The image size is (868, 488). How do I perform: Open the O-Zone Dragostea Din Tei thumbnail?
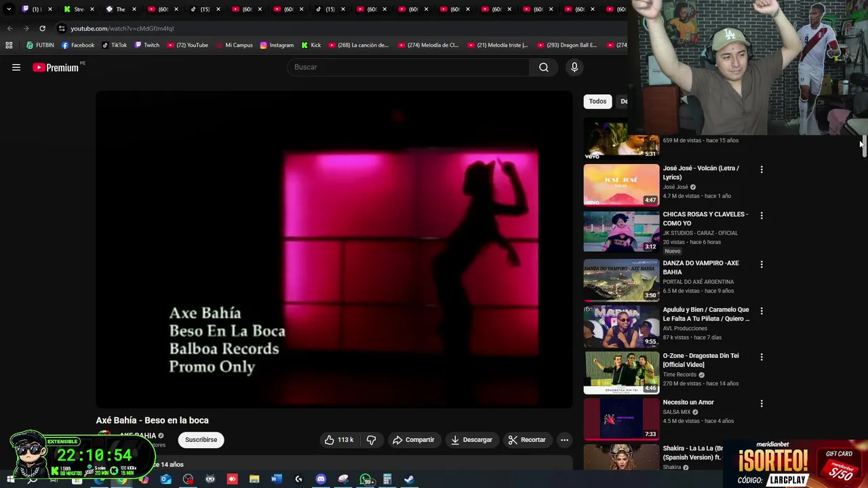point(621,372)
